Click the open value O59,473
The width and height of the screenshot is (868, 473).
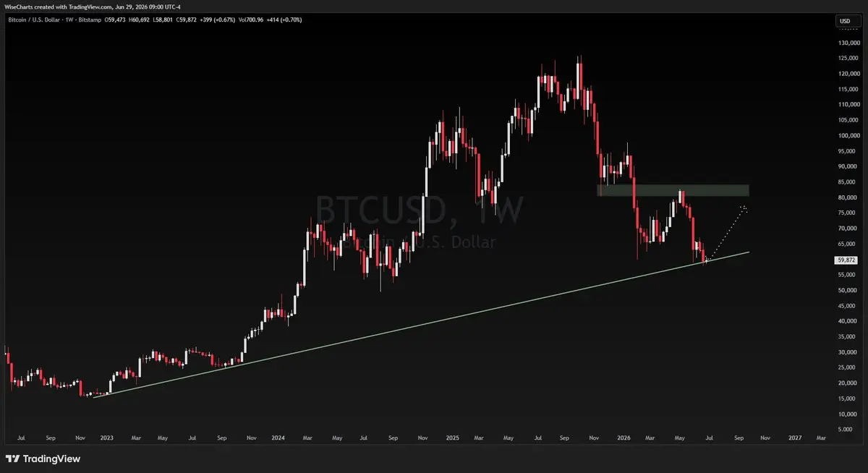click(x=115, y=20)
